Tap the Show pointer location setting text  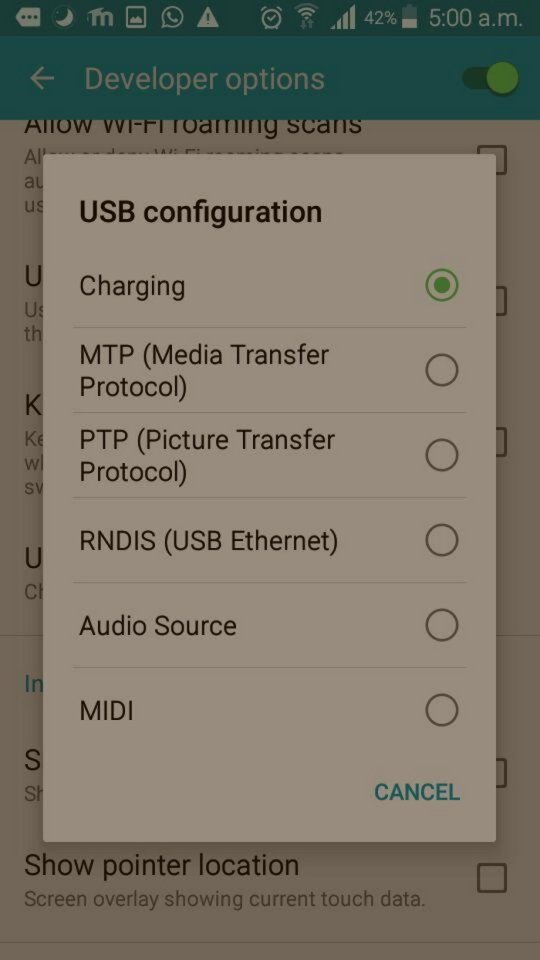pos(162,865)
